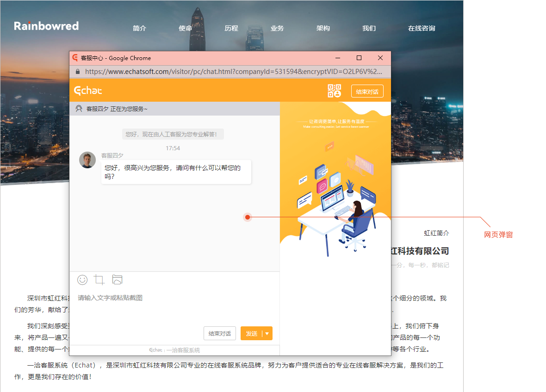Select the screenshot crop tool icon
Viewport: 546px width, 392px height.
(x=99, y=280)
